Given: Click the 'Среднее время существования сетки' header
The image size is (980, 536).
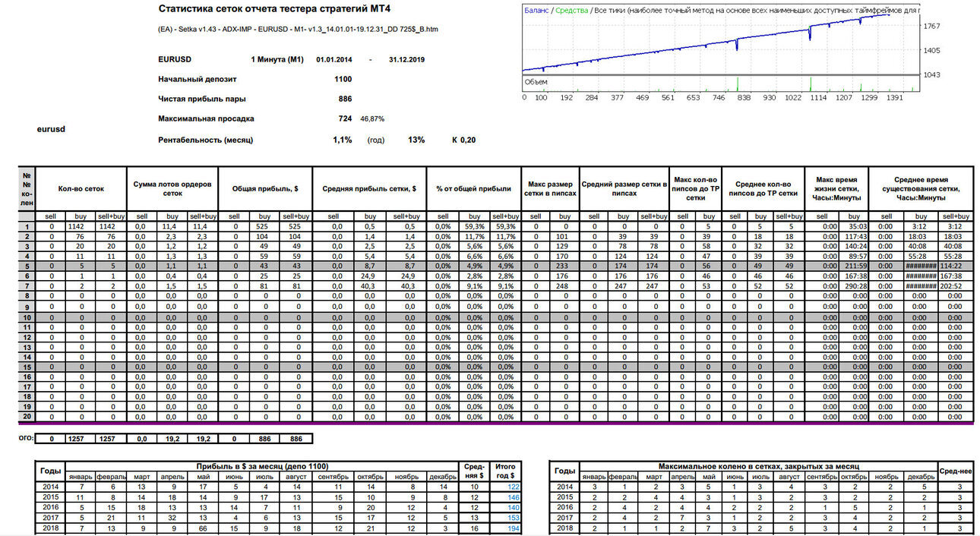Looking at the screenshot, I should point(920,189).
